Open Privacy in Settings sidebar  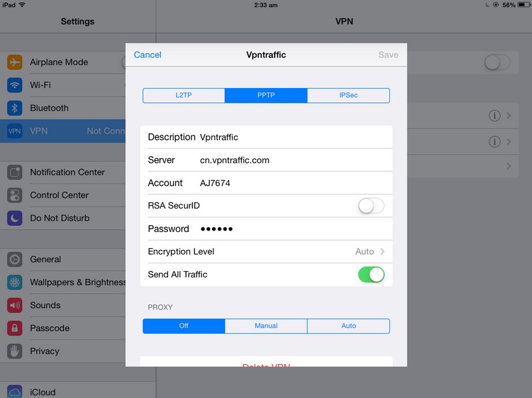tap(63, 351)
